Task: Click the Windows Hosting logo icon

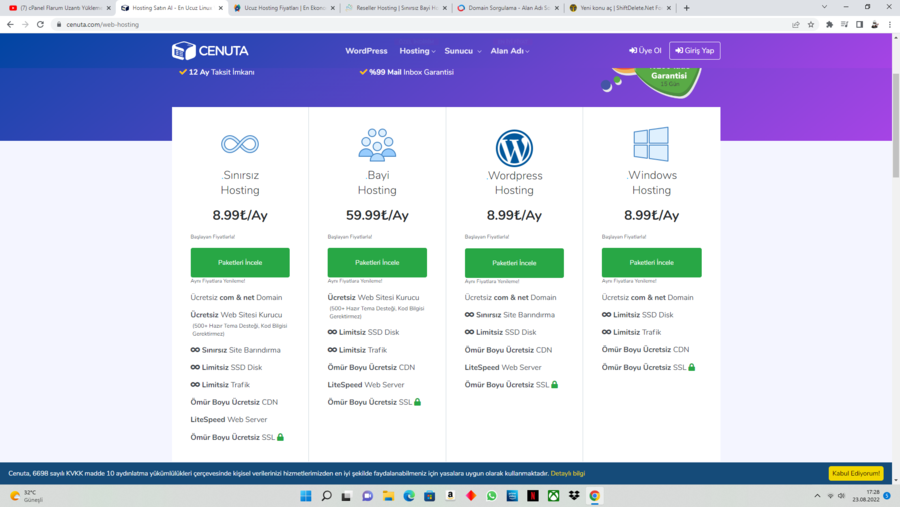Action: pyautogui.click(x=651, y=144)
